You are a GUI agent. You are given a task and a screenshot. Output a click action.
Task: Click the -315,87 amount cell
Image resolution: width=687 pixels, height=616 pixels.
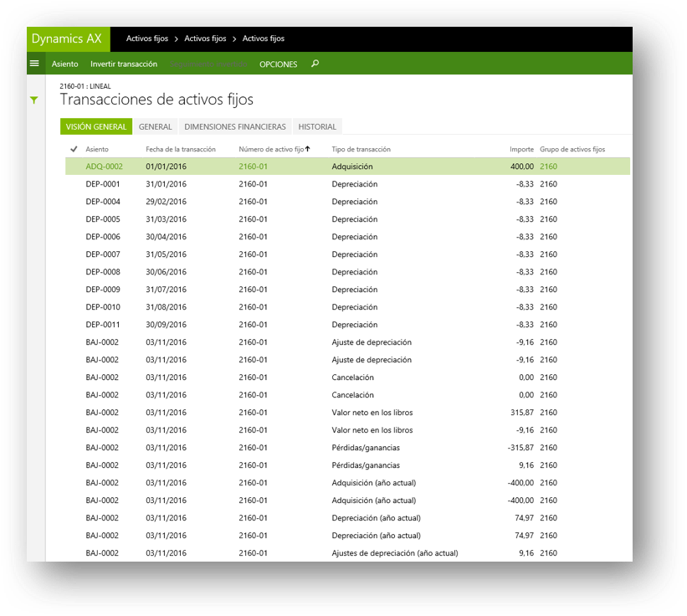point(520,447)
